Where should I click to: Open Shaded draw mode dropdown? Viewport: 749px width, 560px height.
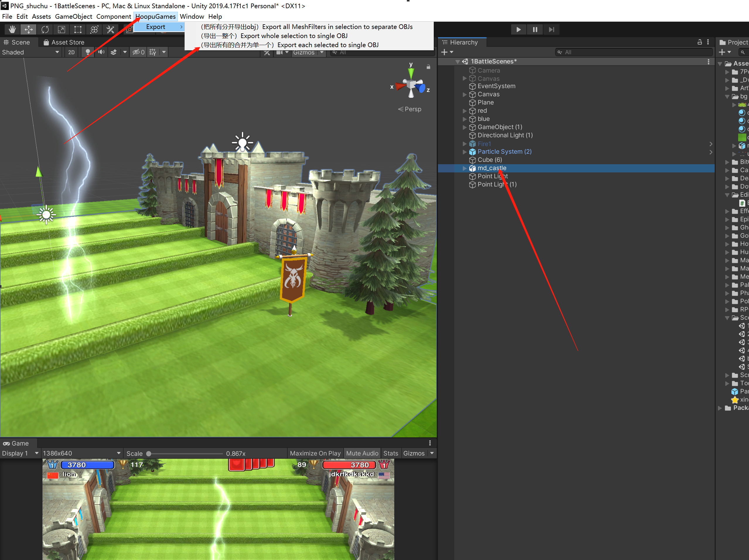point(31,52)
